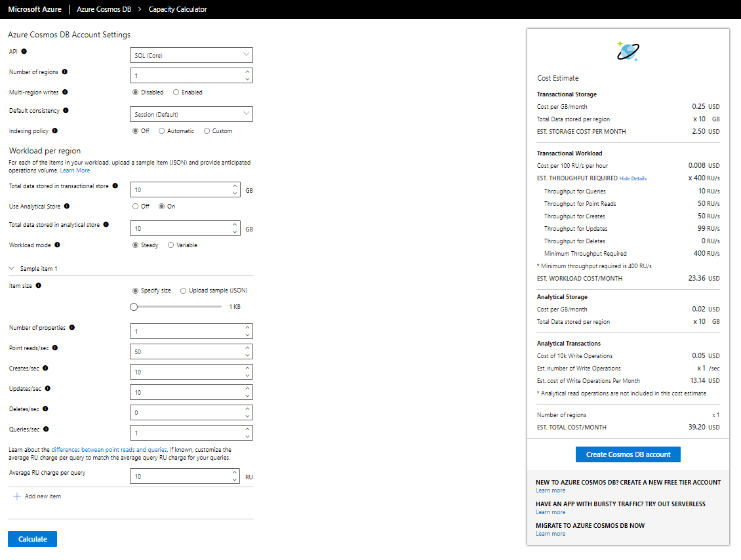This screenshot has height=560, width=741.
Task: Click the Deletes/sec input field
Action: click(x=191, y=412)
